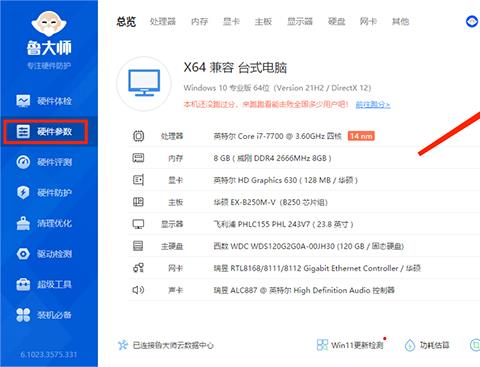Switch to the 其他 tab
Screen dimensions: 480x367
[400, 22]
